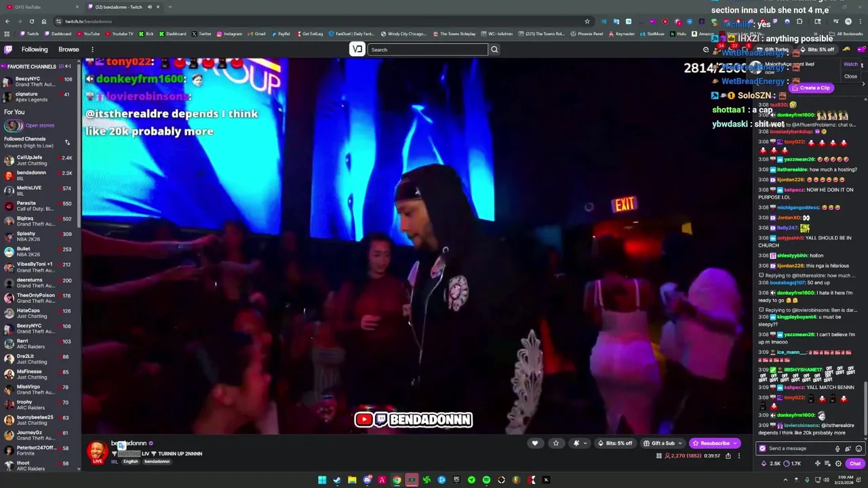Screen dimensions: 868x488
Task: Open ciqnature favorite channel
Action: tap(39, 97)
